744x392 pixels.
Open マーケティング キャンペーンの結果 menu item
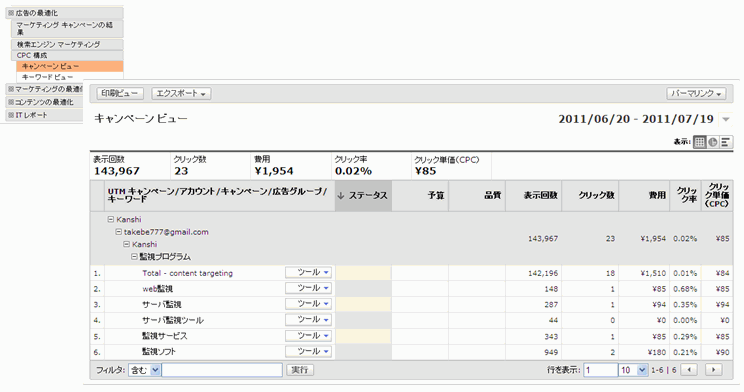tap(67, 28)
